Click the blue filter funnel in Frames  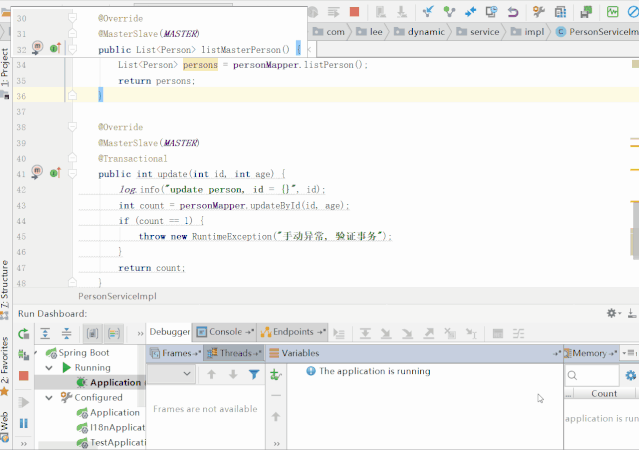coord(254,374)
